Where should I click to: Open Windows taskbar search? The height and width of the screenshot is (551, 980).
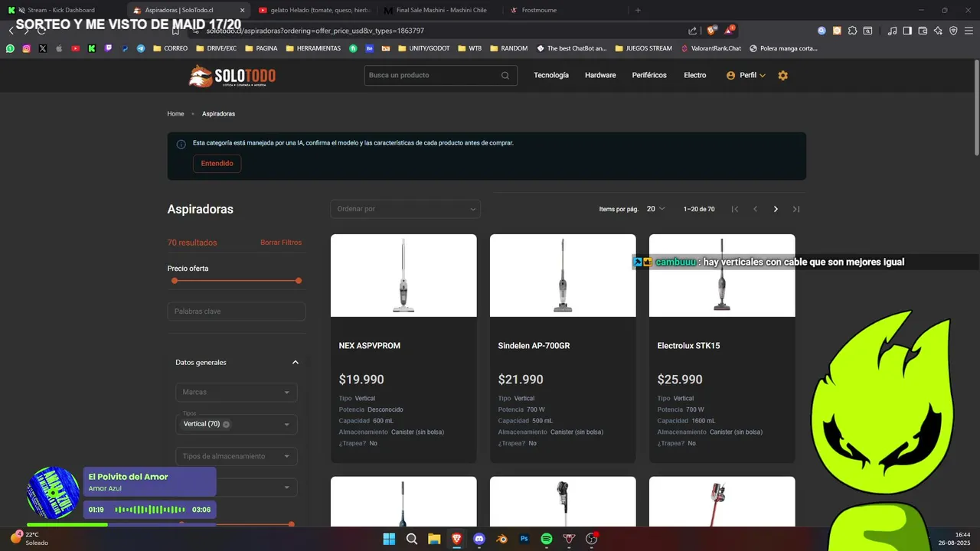pyautogui.click(x=412, y=539)
